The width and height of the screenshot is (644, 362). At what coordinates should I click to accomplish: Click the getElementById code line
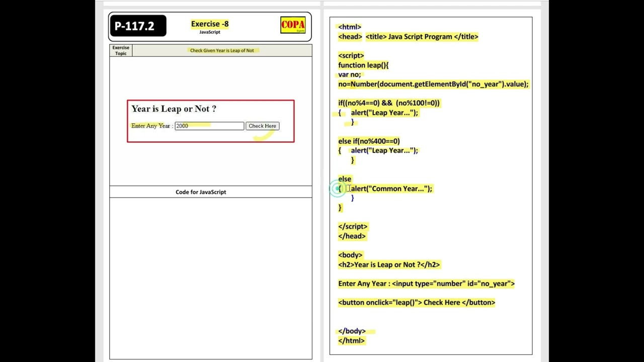click(x=433, y=84)
